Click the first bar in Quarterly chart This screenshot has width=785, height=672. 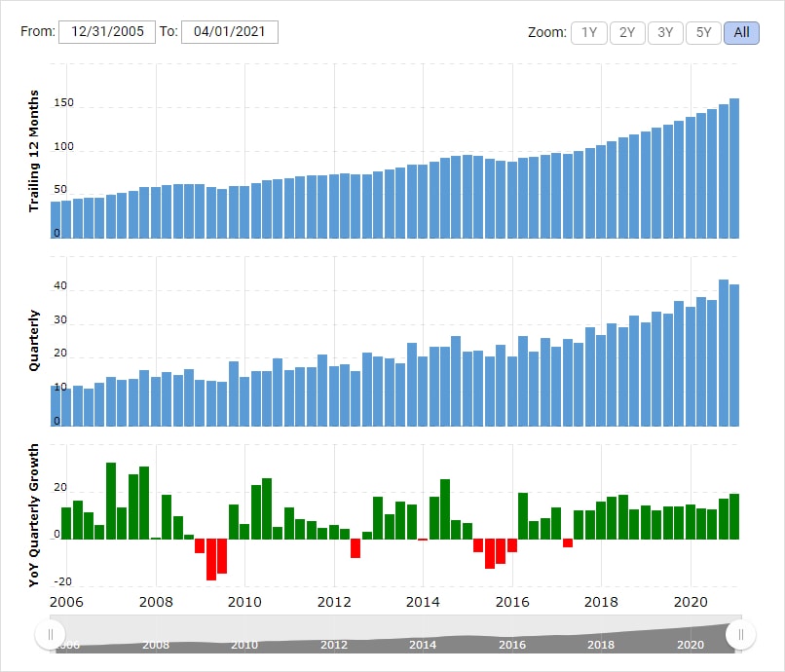(56, 405)
